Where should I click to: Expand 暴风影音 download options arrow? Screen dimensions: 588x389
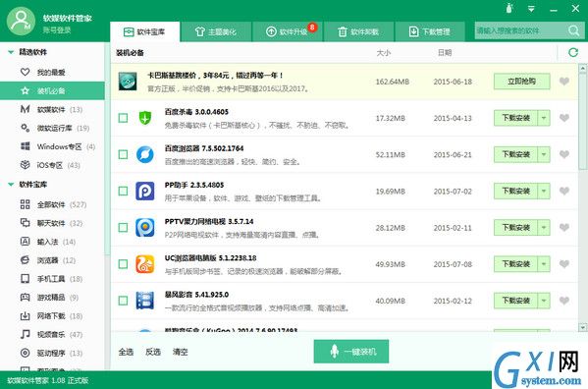(544, 301)
